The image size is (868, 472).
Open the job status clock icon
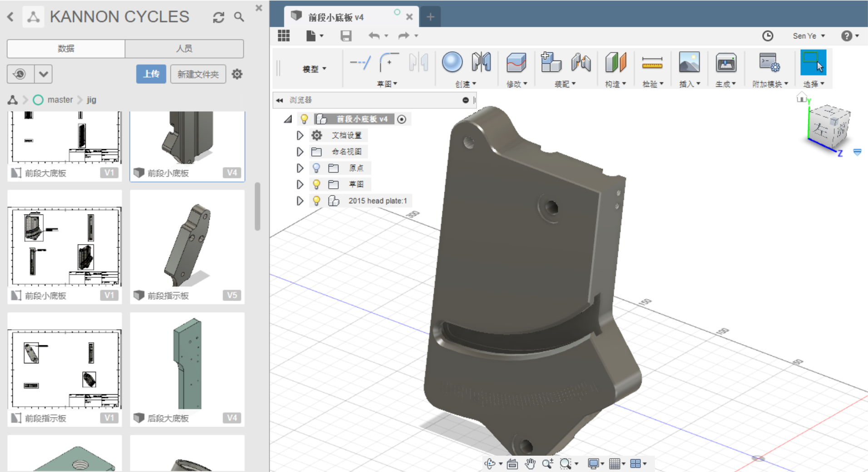pos(768,36)
